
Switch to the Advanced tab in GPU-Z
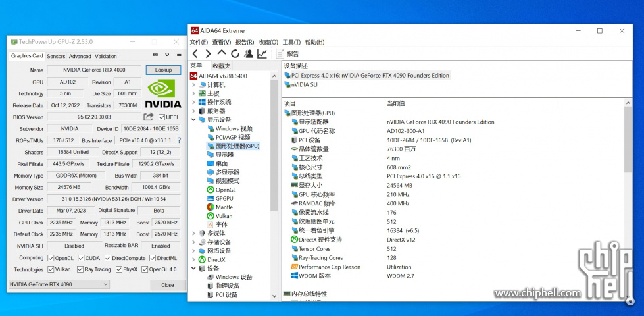80,57
